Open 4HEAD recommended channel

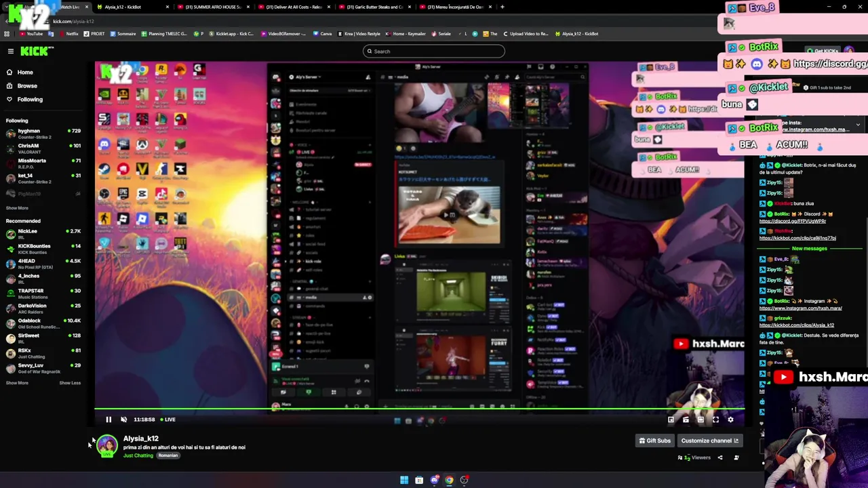tap(42, 263)
